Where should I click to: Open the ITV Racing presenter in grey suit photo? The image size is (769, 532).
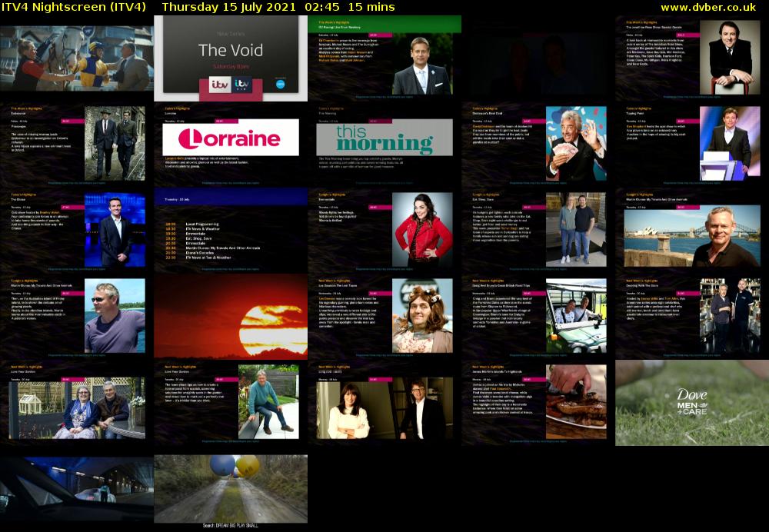pyautogui.click(x=422, y=64)
